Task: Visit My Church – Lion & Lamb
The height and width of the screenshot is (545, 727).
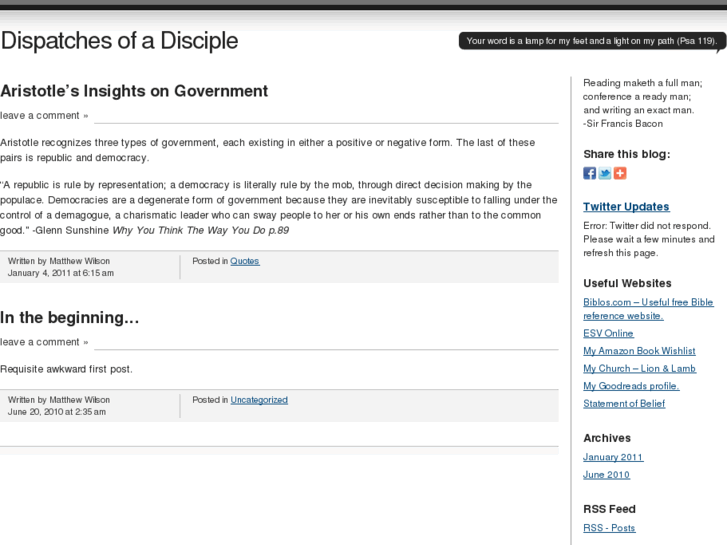Action: [x=639, y=369]
